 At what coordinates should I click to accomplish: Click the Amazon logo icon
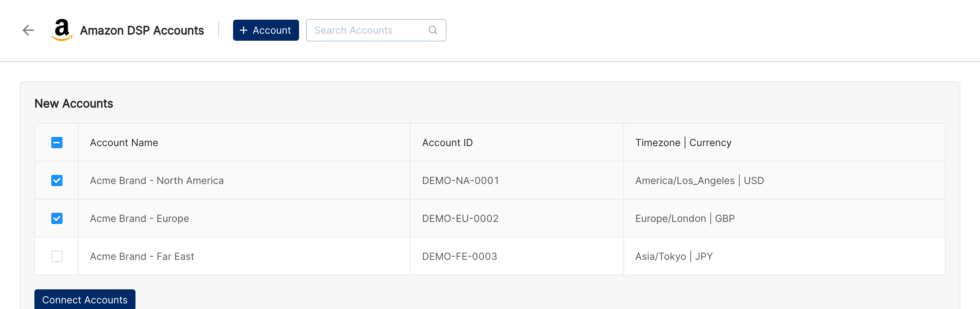tap(62, 30)
